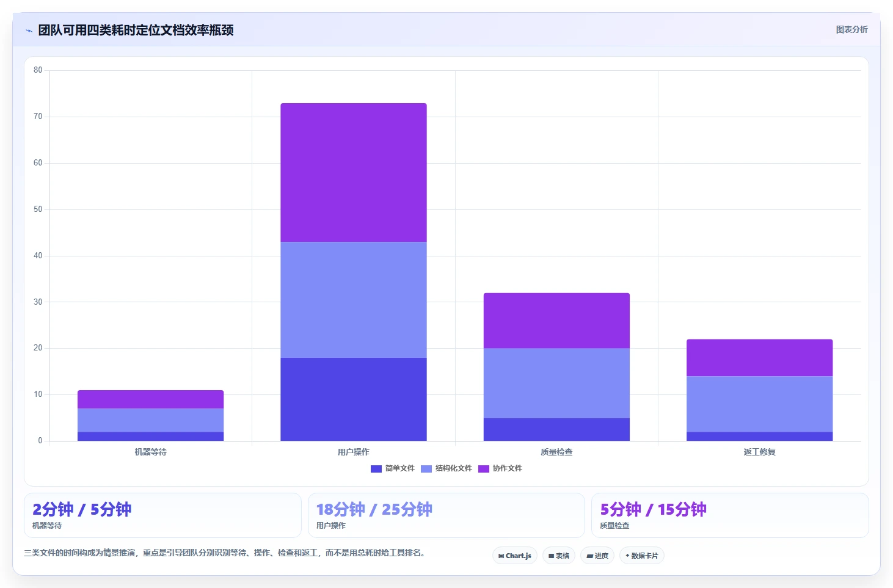Click the 2分钟 / 5分钟 data card
Screen dimensions: 893x588
point(162,515)
